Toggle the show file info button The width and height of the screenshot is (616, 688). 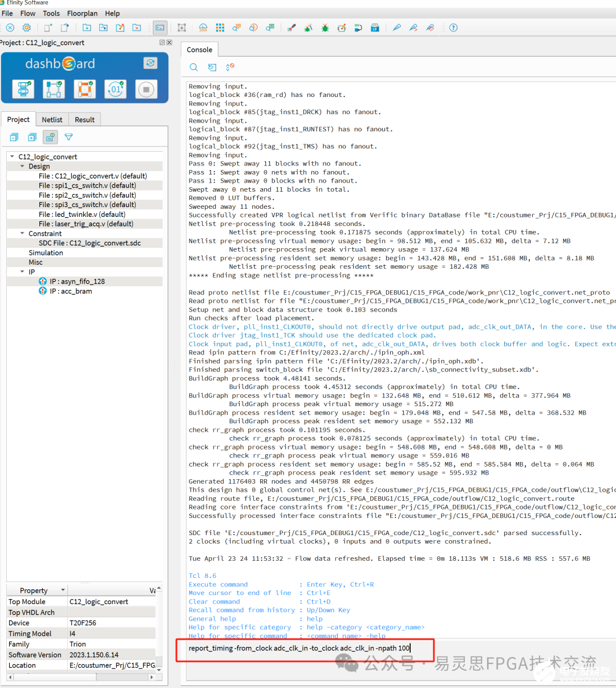click(x=51, y=137)
